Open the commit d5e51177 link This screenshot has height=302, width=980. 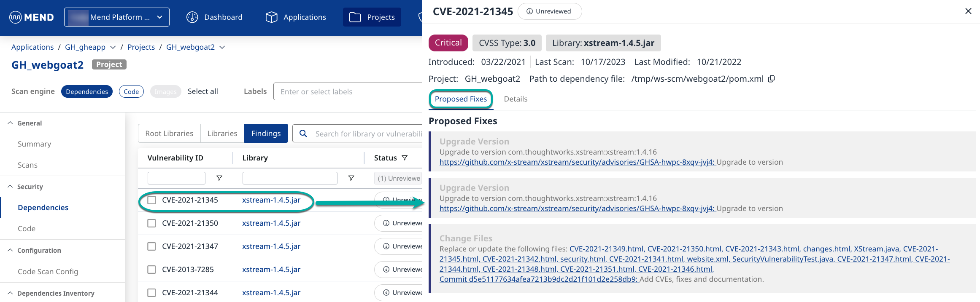(x=538, y=279)
